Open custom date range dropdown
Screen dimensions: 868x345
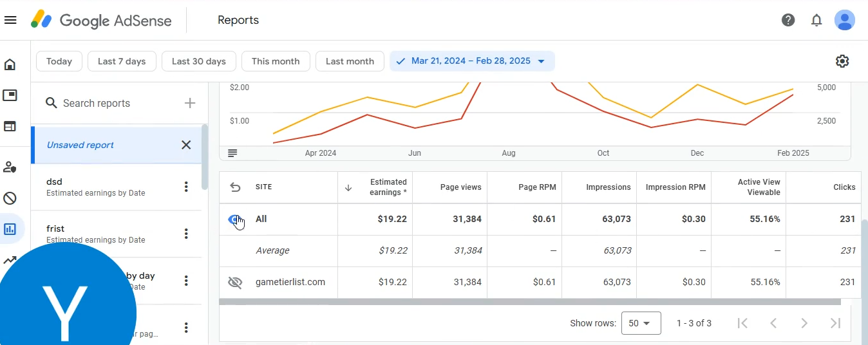pyautogui.click(x=472, y=61)
